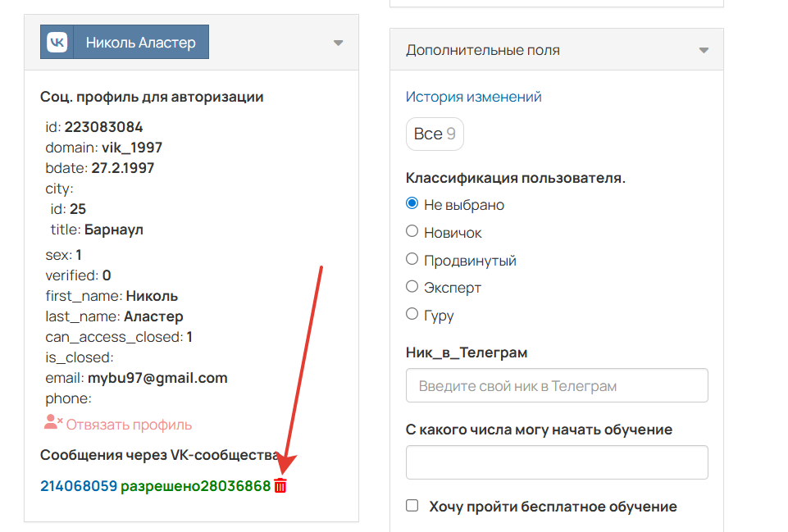Enable the Хочу пройти бесплатное обучение checkbox

coord(412,506)
